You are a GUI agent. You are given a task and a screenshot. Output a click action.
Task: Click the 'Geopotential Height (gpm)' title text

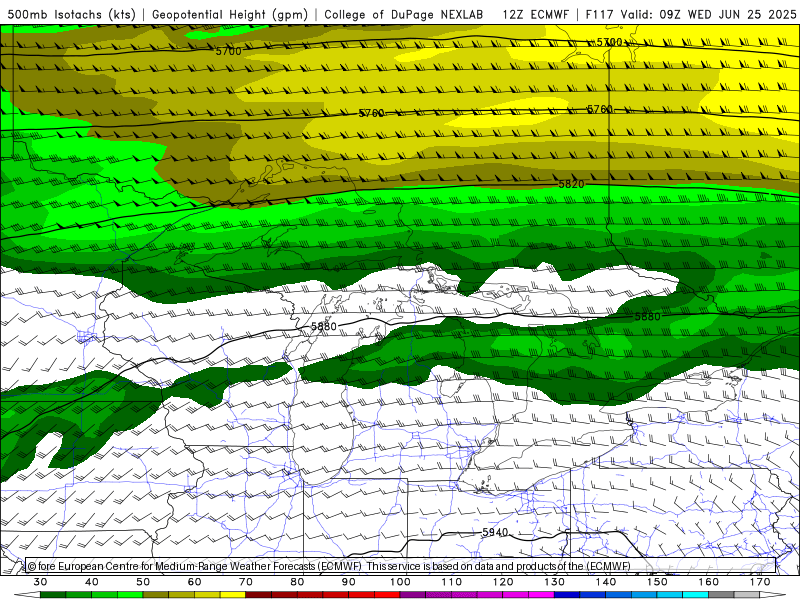click(230, 15)
